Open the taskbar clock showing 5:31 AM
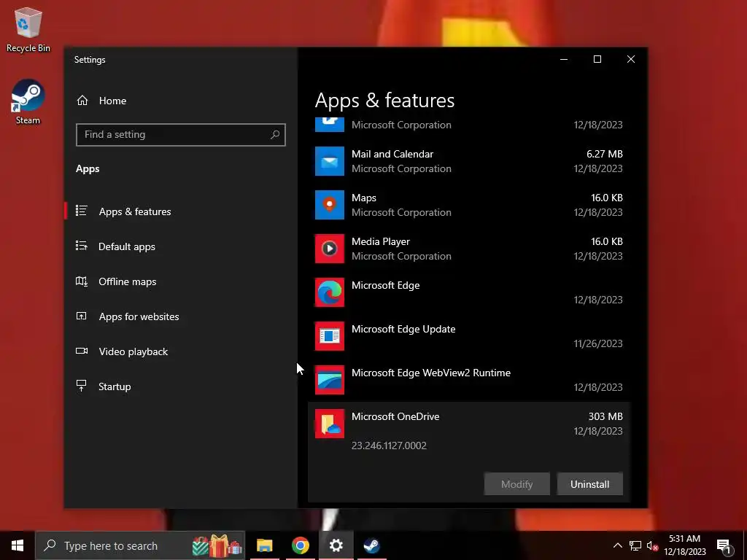 click(684, 545)
